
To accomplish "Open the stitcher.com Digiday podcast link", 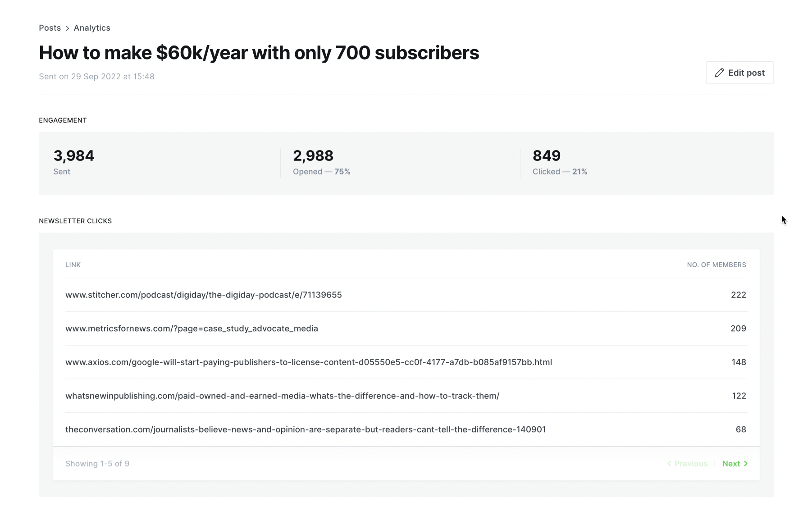I will pos(203,295).
